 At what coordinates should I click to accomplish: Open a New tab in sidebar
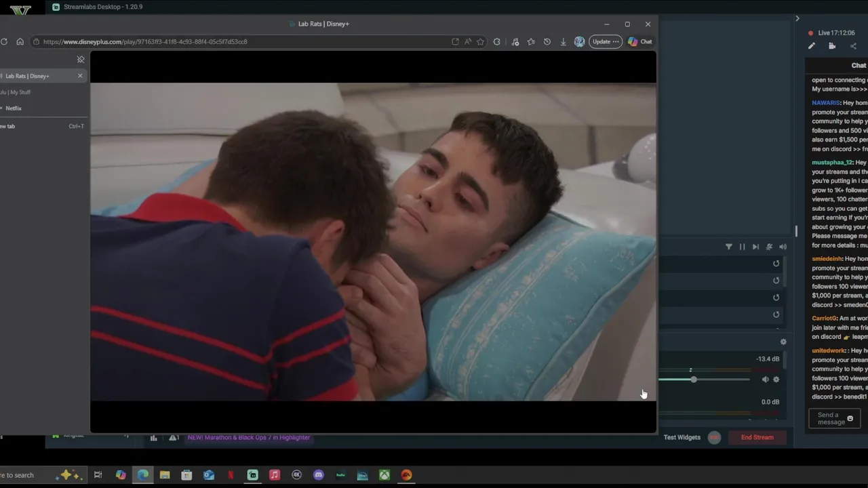(x=42, y=126)
